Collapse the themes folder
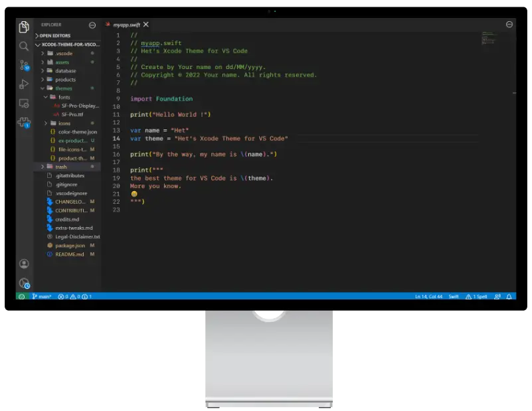Image resolution: width=532 pixels, height=411 pixels. [x=67, y=88]
